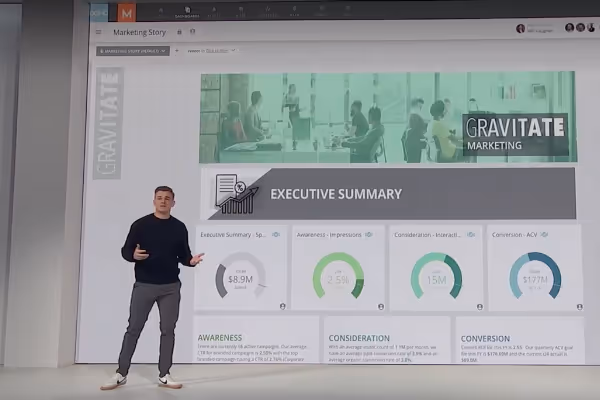Click the underlined region filter value link
The image size is (600, 400).
coord(217,51)
